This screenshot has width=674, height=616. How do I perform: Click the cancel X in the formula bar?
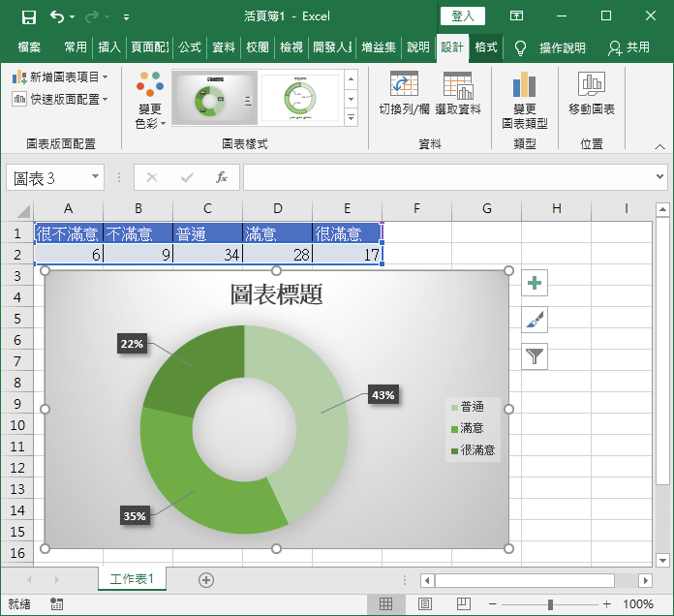[152, 177]
